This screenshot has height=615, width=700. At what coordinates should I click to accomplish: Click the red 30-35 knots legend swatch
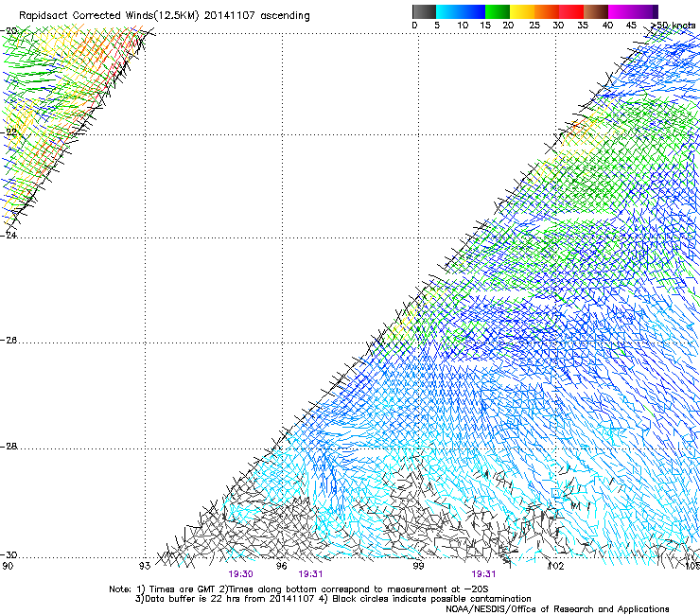tap(571, 11)
